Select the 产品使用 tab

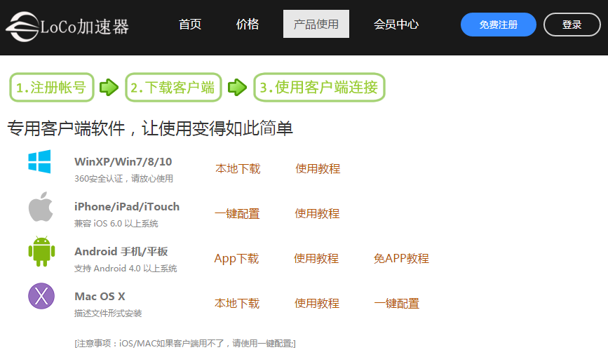[x=316, y=24]
